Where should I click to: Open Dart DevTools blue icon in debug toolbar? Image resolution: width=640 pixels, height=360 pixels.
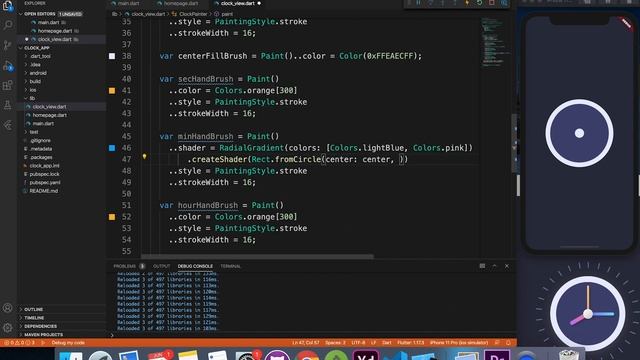coord(504,3)
